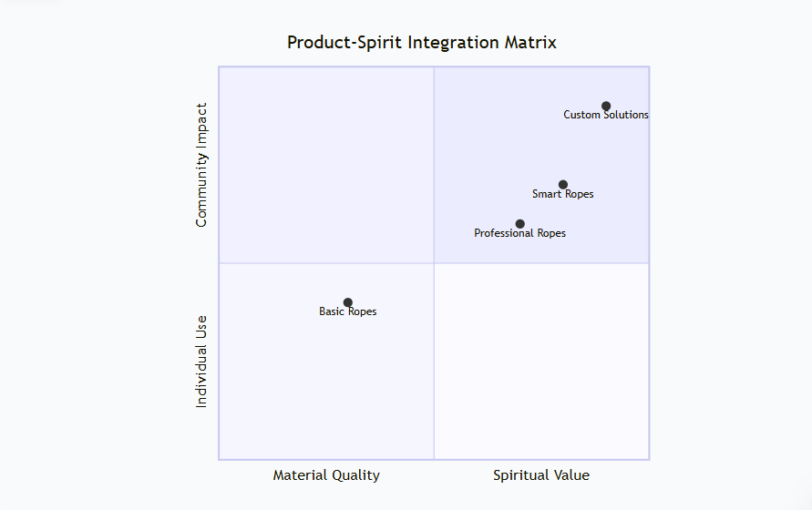
Task: Select the Professional Ropes text label
Action: (x=520, y=234)
